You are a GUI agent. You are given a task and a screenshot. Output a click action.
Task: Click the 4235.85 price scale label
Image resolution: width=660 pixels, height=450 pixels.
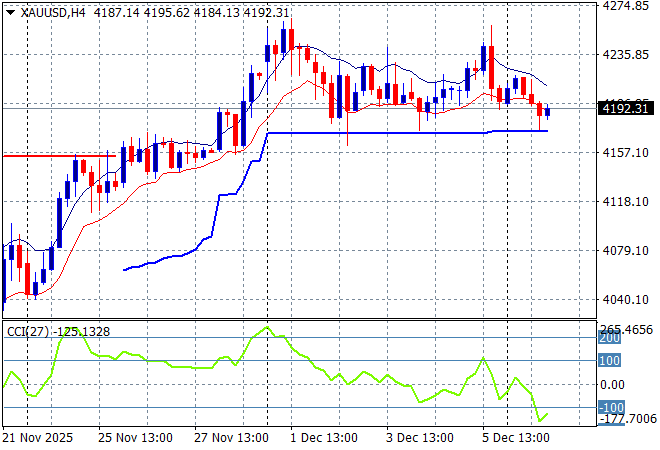coord(625,55)
